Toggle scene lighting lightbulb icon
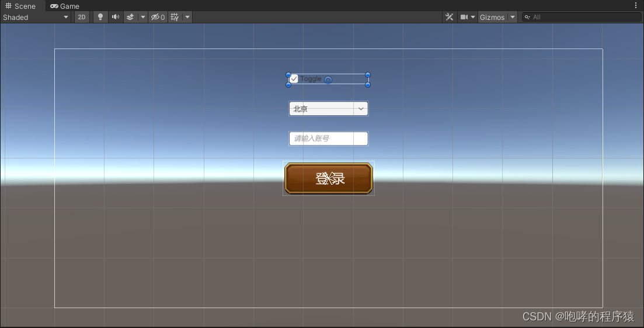 [100, 17]
